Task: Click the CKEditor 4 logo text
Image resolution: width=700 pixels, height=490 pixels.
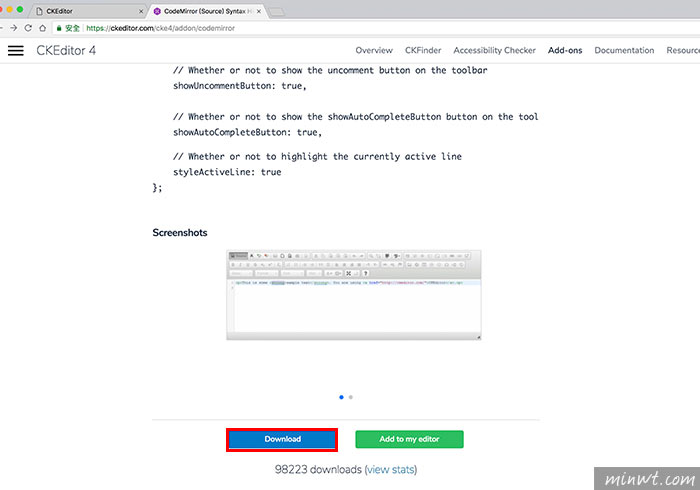Action: point(66,50)
